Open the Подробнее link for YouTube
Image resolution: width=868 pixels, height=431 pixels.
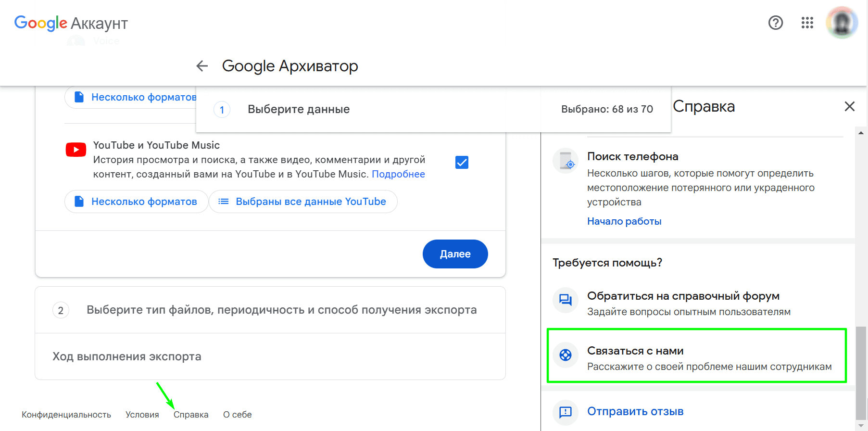[398, 174]
